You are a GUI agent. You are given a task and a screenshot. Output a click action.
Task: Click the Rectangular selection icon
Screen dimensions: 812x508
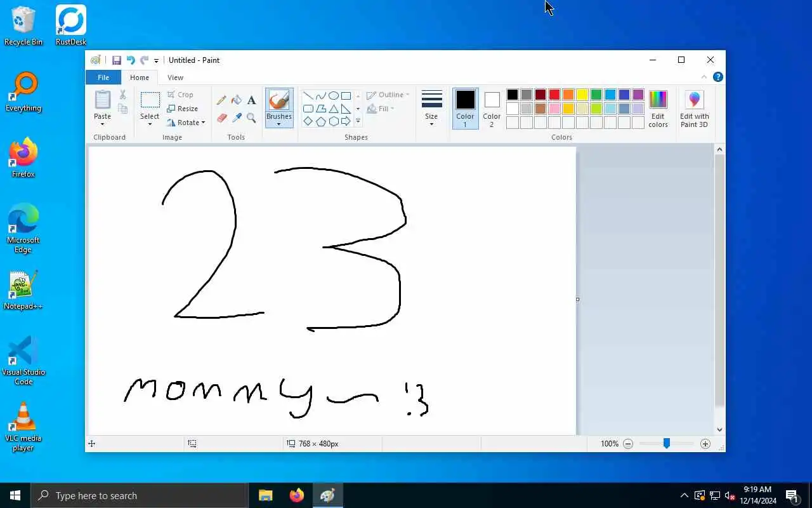click(150, 100)
